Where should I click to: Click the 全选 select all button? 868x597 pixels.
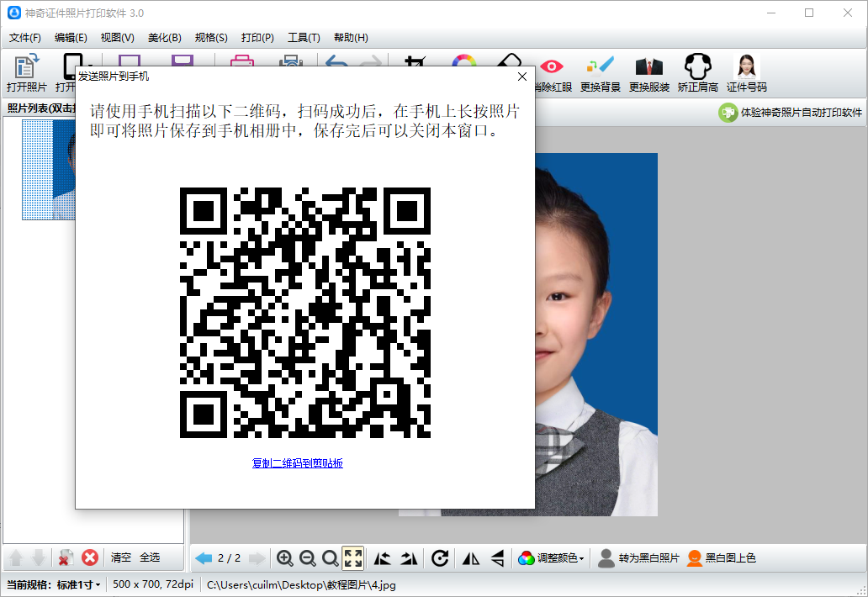pyautogui.click(x=150, y=557)
